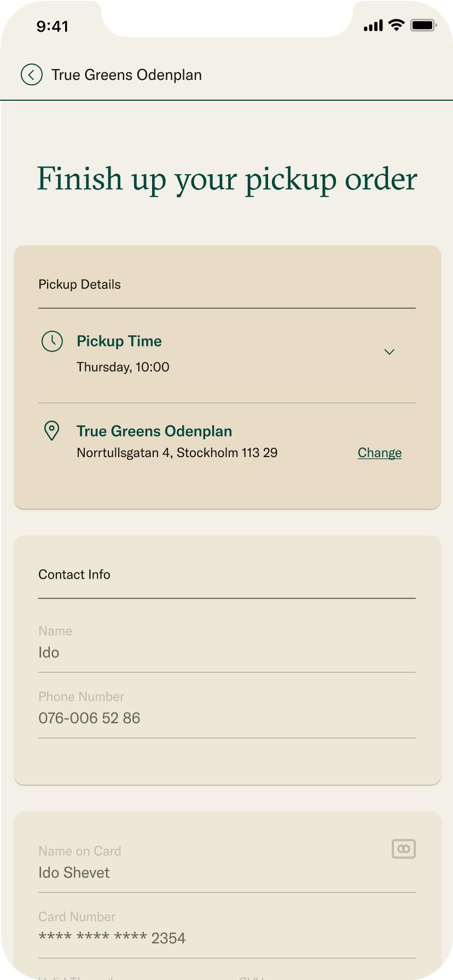The image size is (453, 980).
Task: Click the Pickup Details section heading
Action: (x=80, y=285)
